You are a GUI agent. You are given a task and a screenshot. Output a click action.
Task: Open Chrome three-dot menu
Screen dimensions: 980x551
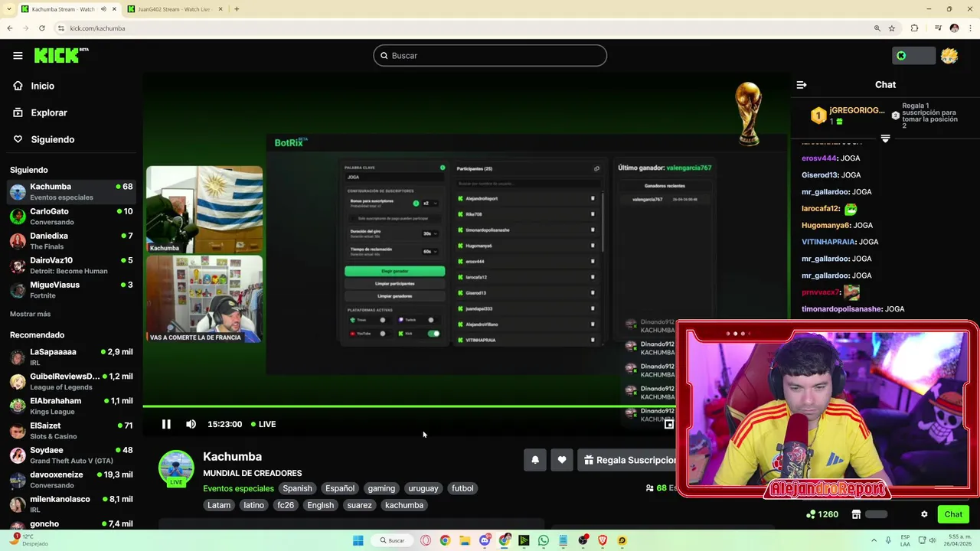pyautogui.click(x=970, y=28)
